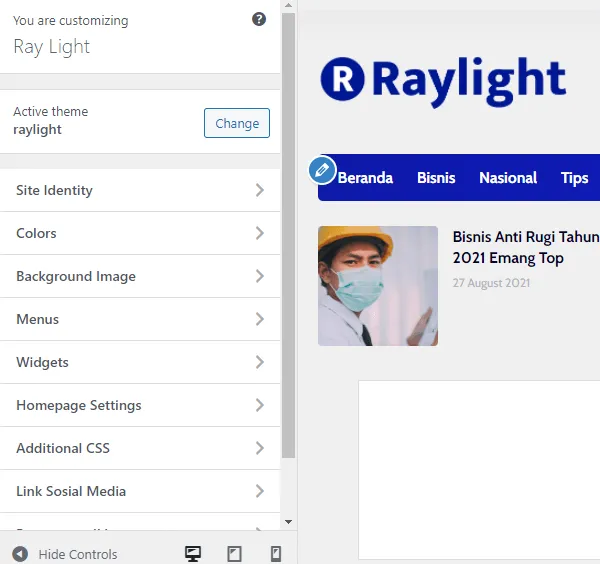This screenshot has height=564, width=600.
Task: Select Beranda in the navigation menu
Action: click(366, 178)
